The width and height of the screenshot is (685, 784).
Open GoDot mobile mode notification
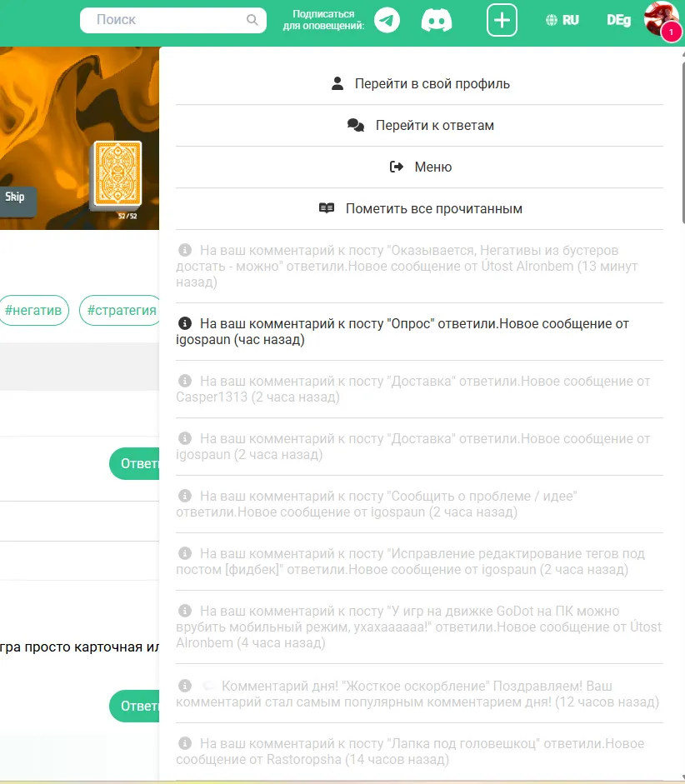click(x=419, y=627)
